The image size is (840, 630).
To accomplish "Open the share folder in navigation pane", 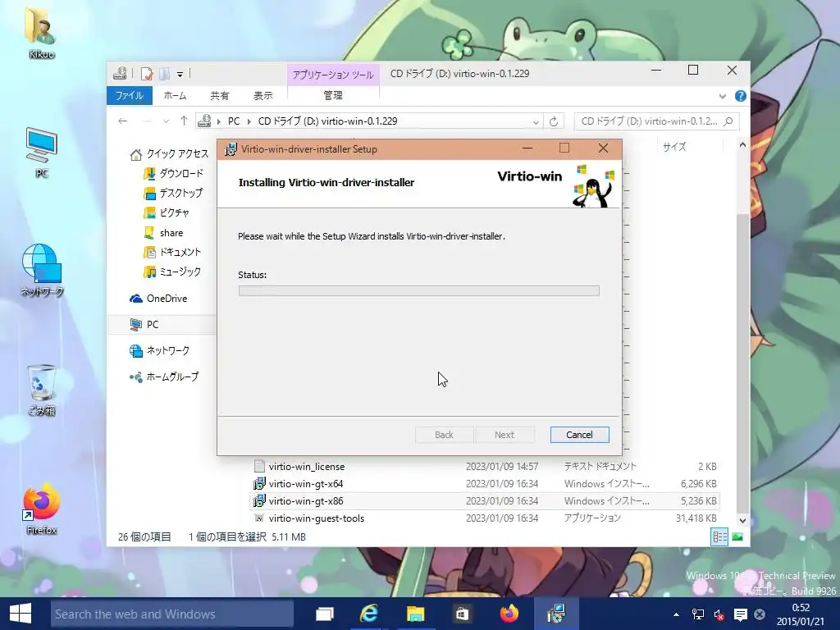I will click(163, 232).
